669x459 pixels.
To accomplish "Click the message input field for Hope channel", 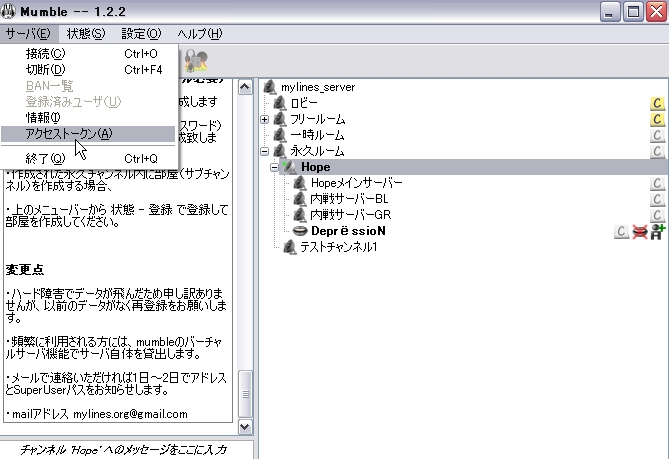I will click(x=127, y=450).
